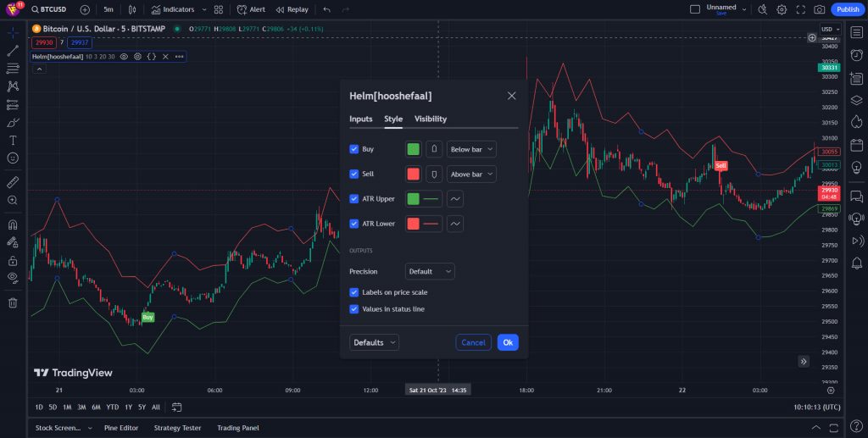Open the alerts clock panel
Image resolution: width=868 pixels, height=438 pixels.
(856, 55)
